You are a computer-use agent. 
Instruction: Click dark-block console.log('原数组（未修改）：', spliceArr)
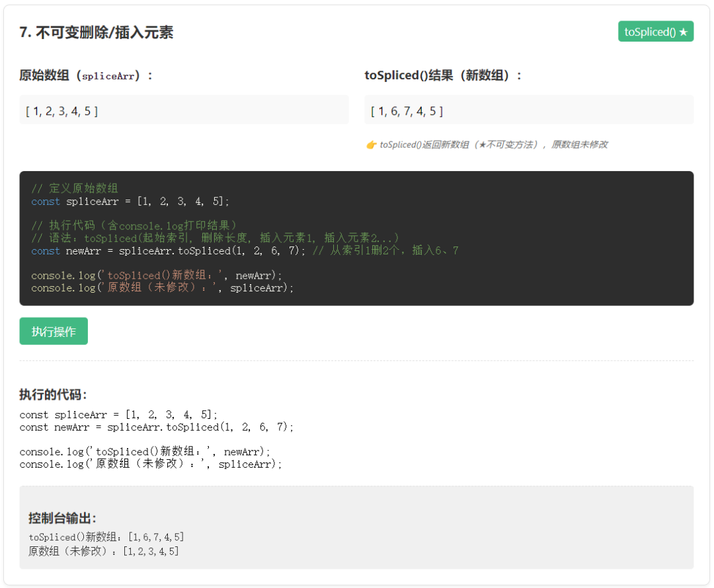pos(162,287)
